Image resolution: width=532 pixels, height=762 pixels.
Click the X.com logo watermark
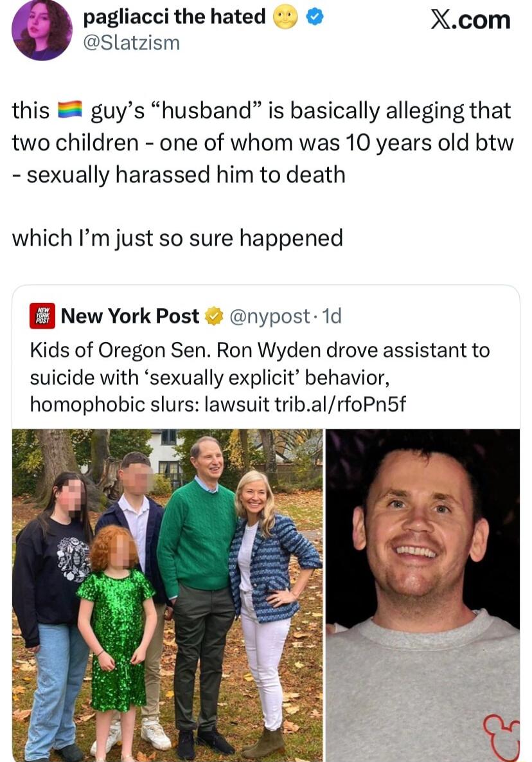[x=470, y=21]
